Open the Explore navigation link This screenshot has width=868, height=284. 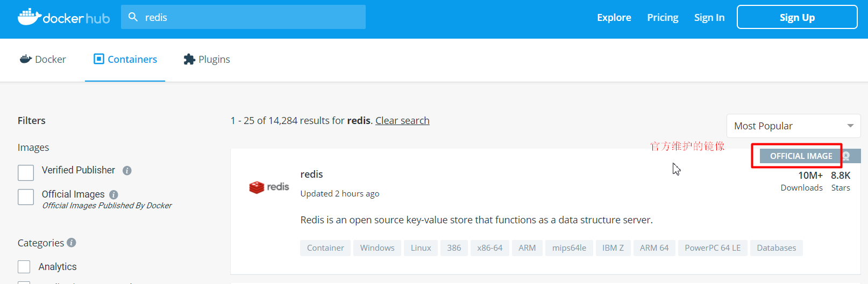pos(614,17)
